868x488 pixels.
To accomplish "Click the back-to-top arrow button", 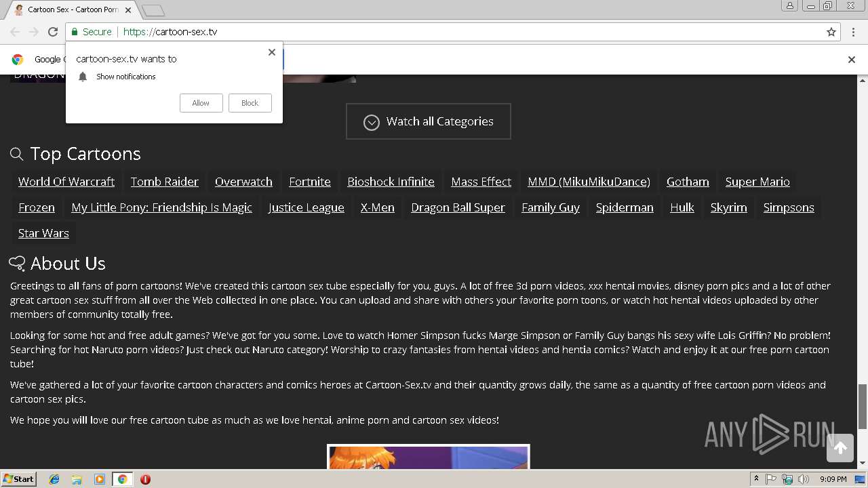I will coord(840,447).
